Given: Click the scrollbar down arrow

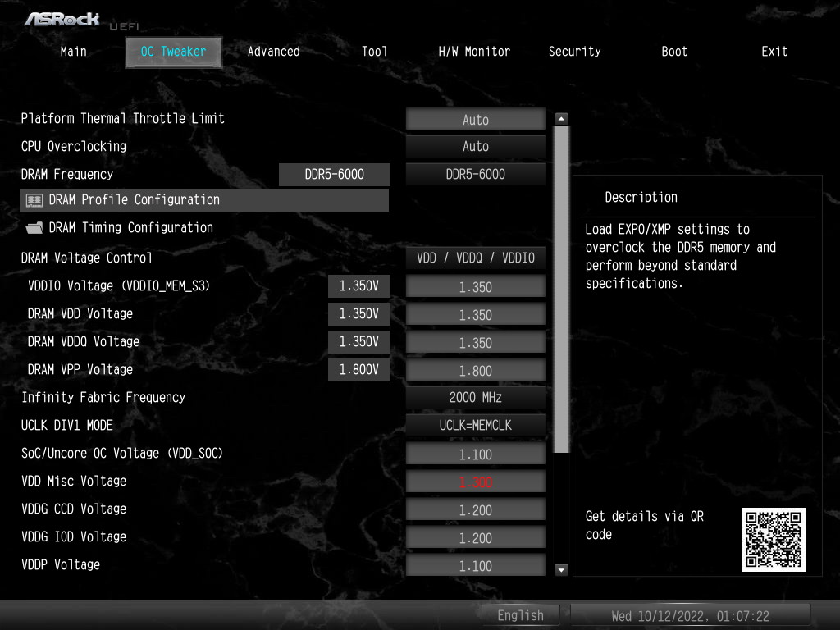Looking at the screenshot, I should pos(561,570).
